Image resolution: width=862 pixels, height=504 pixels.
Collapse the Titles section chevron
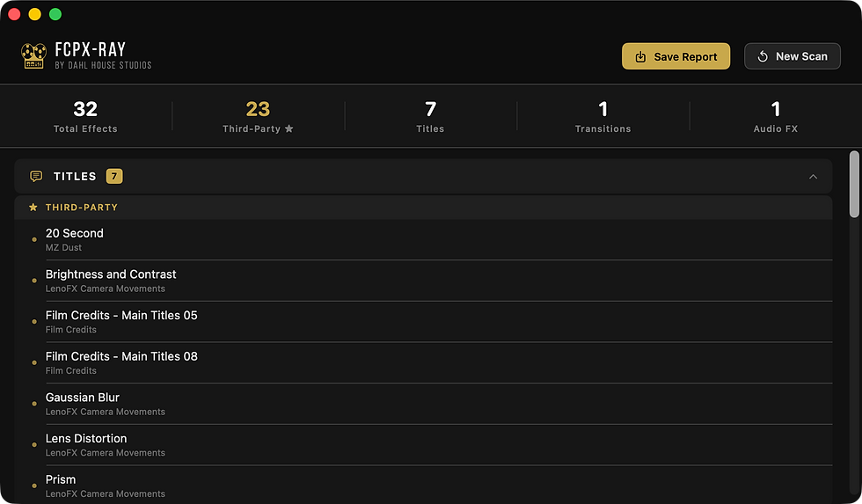click(813, 177)
